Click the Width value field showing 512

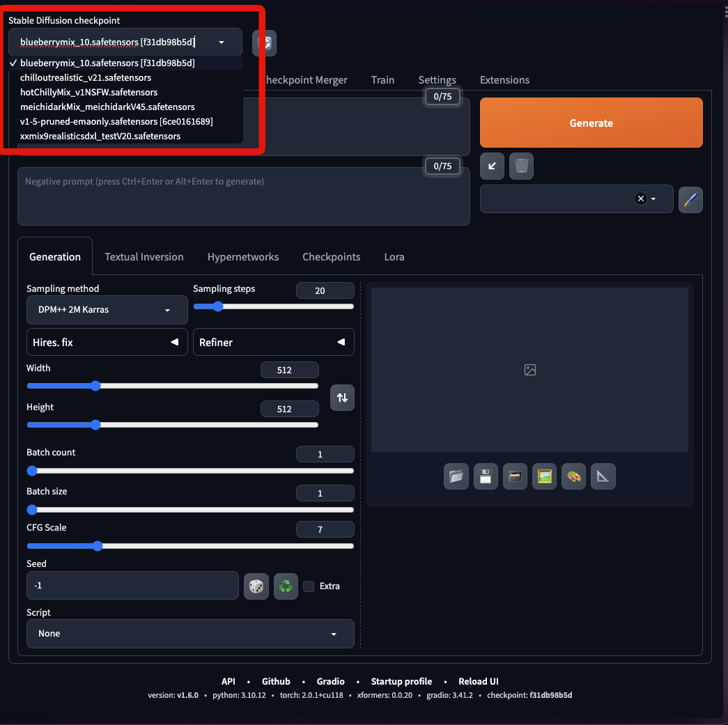[x=289, y=370]
